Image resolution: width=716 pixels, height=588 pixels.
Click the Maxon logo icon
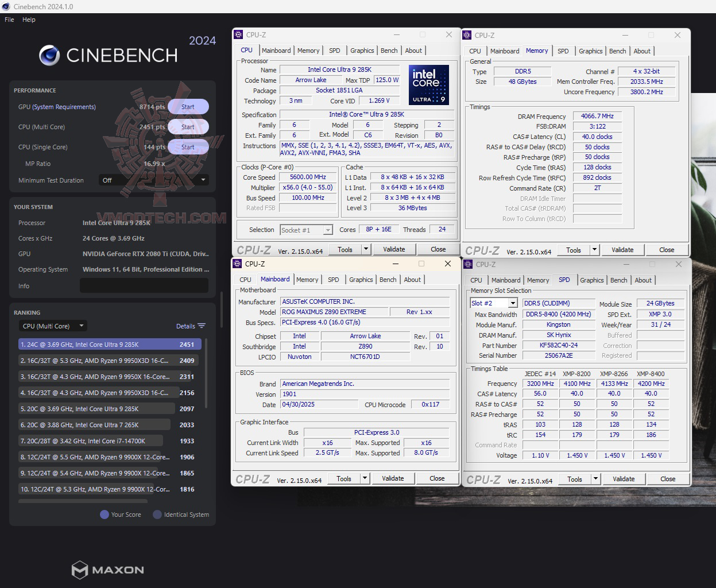tap(79, 570)
